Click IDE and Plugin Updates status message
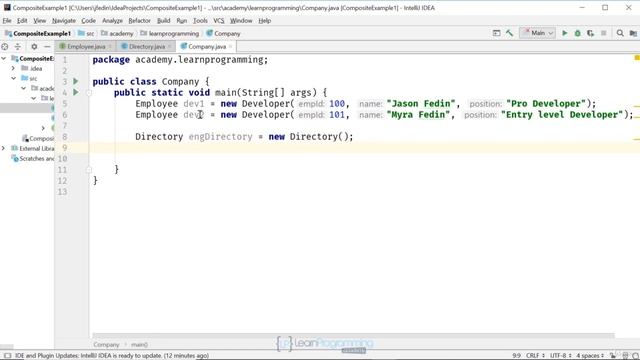Viewport: 640px width, 360px height. [112, 356]
